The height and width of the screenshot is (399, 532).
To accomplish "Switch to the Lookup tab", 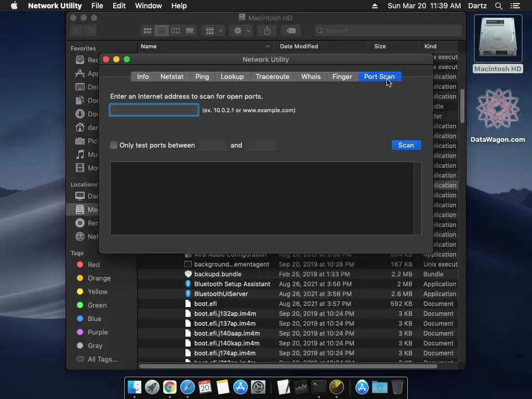I will click(232, 77).
